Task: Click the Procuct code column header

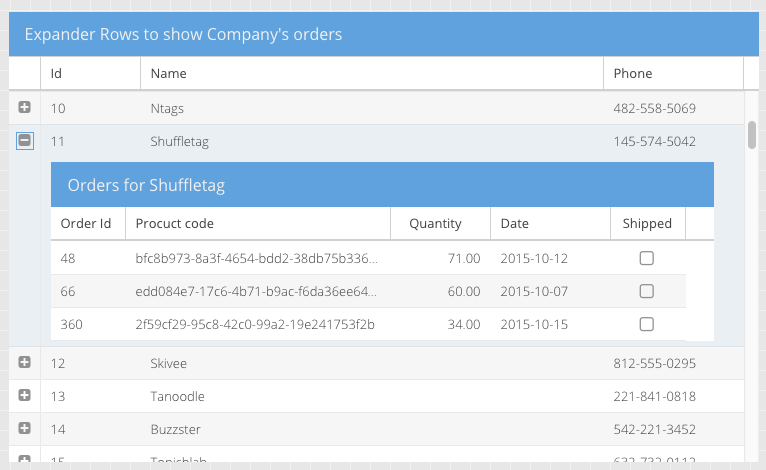Action: 256,224
